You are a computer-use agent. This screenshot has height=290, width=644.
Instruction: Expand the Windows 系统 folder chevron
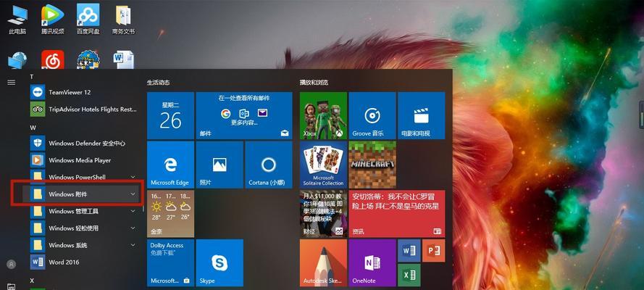click(133, 245)
